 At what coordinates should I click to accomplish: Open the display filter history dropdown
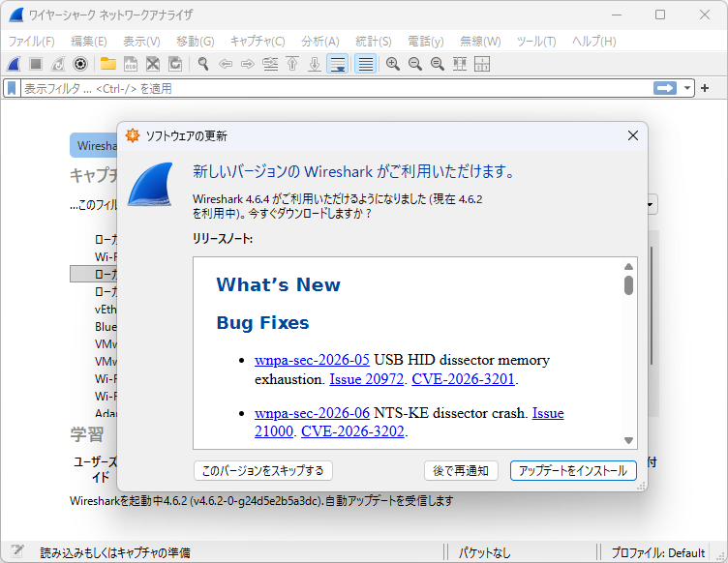686,88
